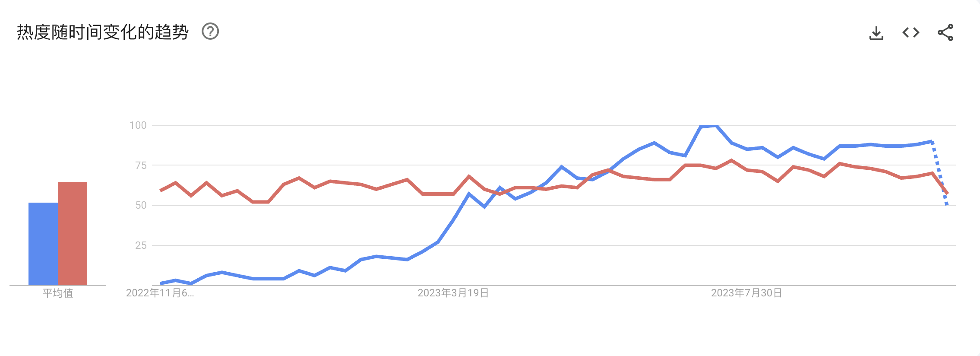Screen dimensions: 980x356
Task: Click the blue line's leftmost starting point
Action: click(161, 283)
